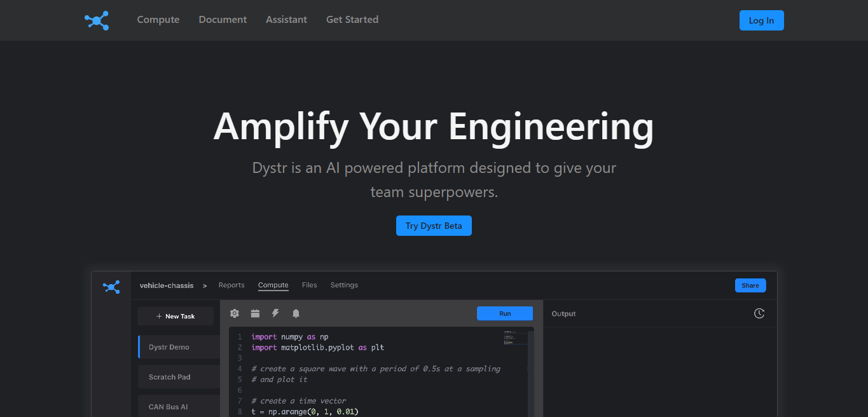Open output history clock icon

pos(759,313)
